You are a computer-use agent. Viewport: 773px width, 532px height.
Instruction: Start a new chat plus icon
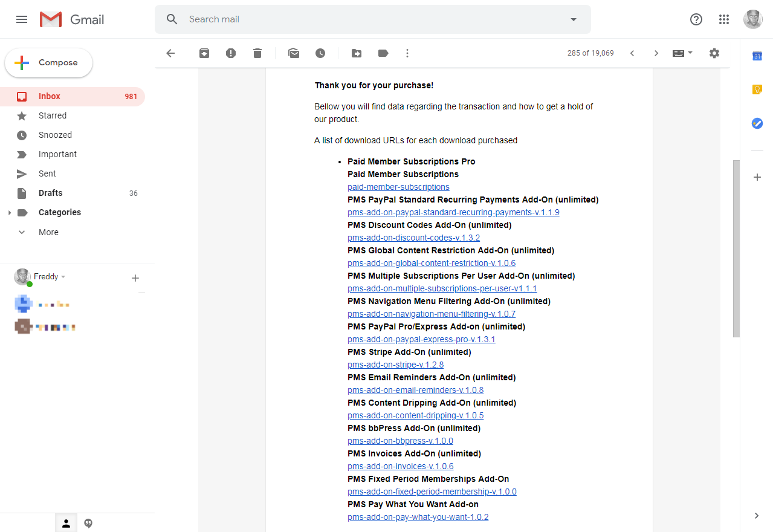point(135,278)
